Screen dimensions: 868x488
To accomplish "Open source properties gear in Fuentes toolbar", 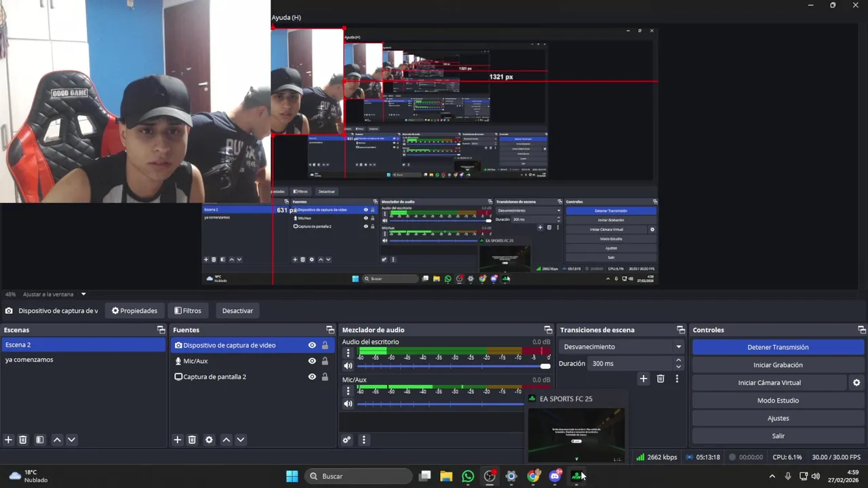I will click(x=209, y=440).
